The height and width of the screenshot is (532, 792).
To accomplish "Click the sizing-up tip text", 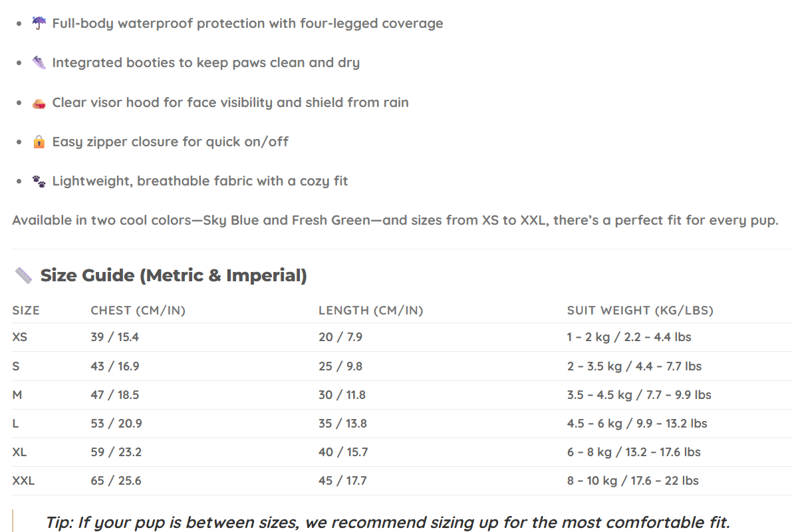I will pyautogui.click(x=387, y=522).
